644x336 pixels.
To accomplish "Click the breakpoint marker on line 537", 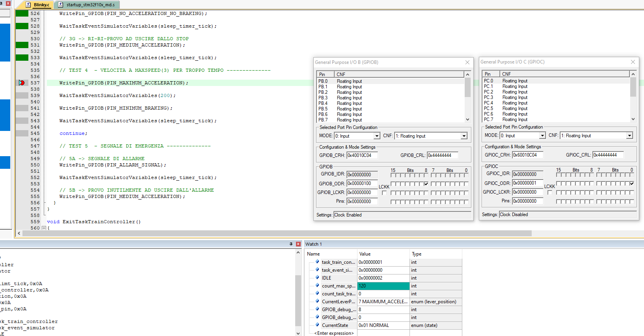I will coord(22,83).
